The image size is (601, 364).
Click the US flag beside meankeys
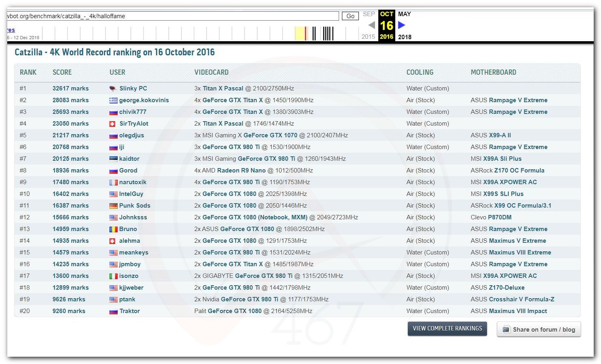tap(113, 252)
